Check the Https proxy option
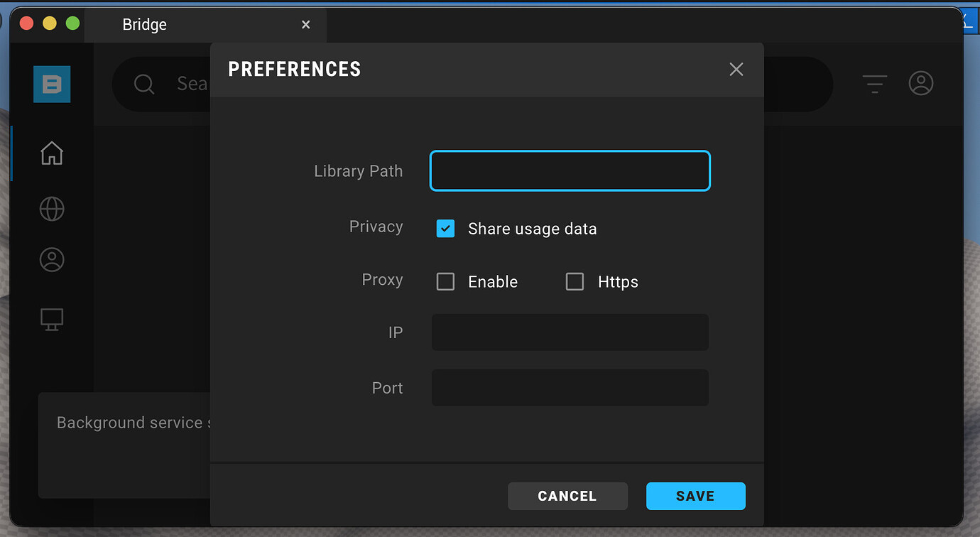Screen dimensions: 980x537 pyautogui.click(x=575, y=281)
